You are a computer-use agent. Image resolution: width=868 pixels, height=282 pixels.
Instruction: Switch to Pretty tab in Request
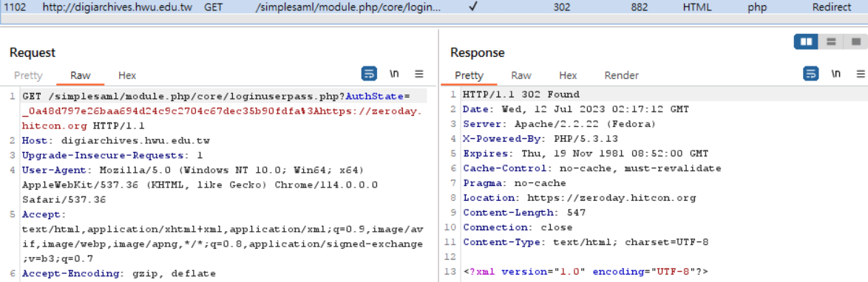pos(28,76)
